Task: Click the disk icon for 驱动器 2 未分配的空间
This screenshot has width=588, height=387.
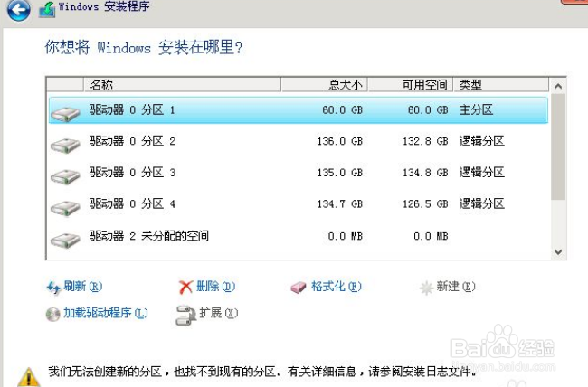Action: 66,240
